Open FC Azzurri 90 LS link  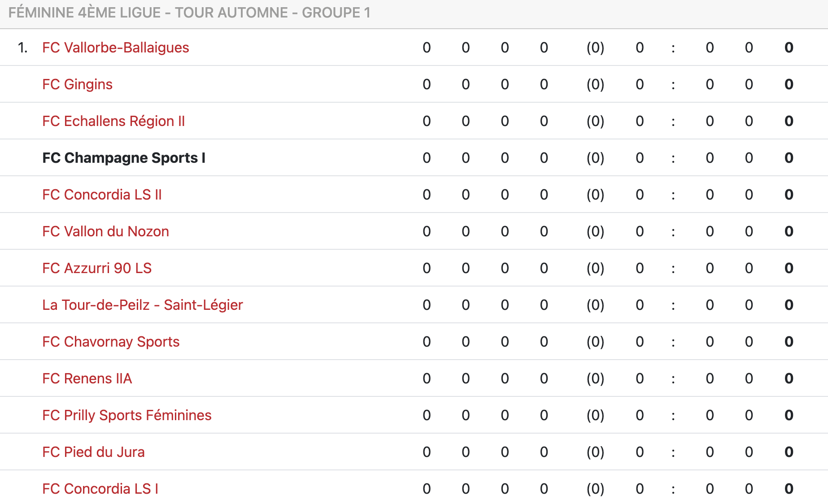pyautogui.click(x=97, y=268)
